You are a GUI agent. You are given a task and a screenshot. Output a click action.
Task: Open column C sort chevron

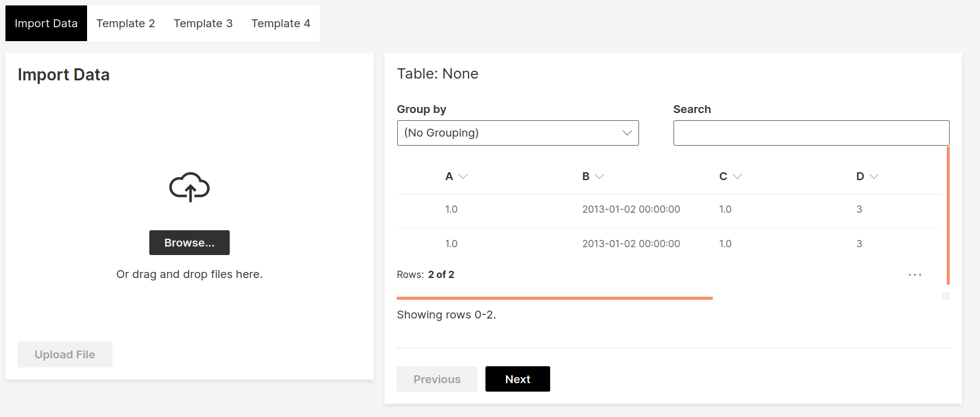point(737,176)
